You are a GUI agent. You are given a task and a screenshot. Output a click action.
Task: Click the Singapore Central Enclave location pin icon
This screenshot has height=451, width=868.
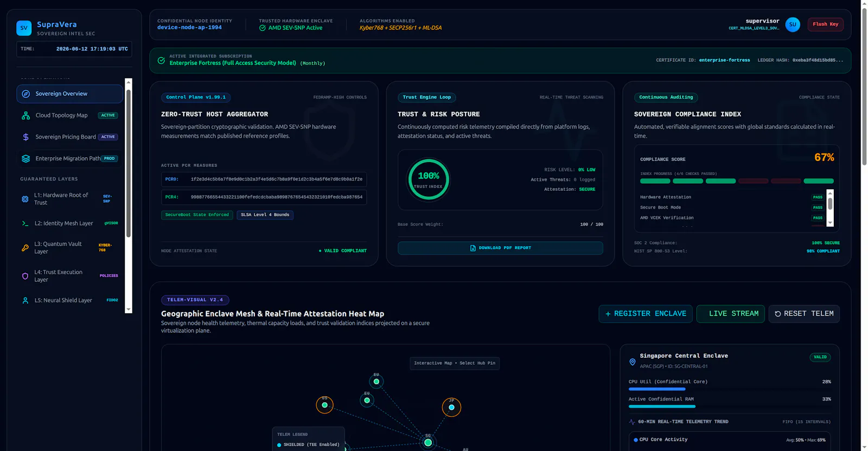(x=633, y=362)
